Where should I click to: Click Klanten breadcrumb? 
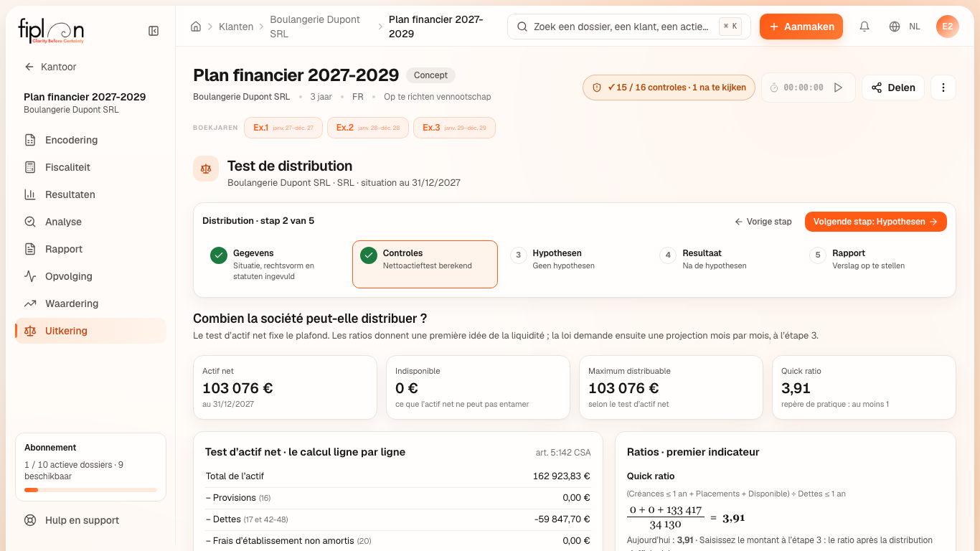pos(236,27)
